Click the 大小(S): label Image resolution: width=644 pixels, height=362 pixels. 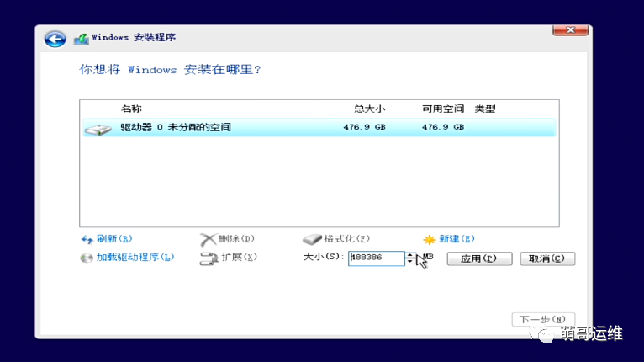tap(323, 257)
